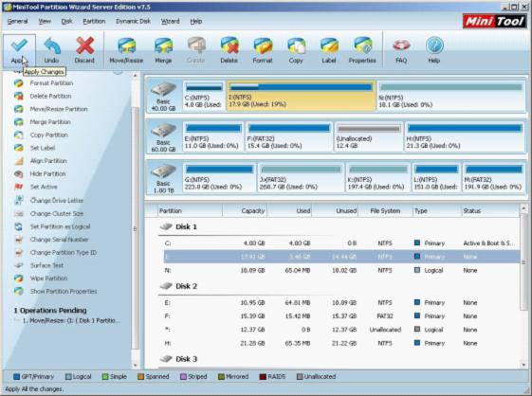Select the F: row in Disk 2

(x=341, y=316)
